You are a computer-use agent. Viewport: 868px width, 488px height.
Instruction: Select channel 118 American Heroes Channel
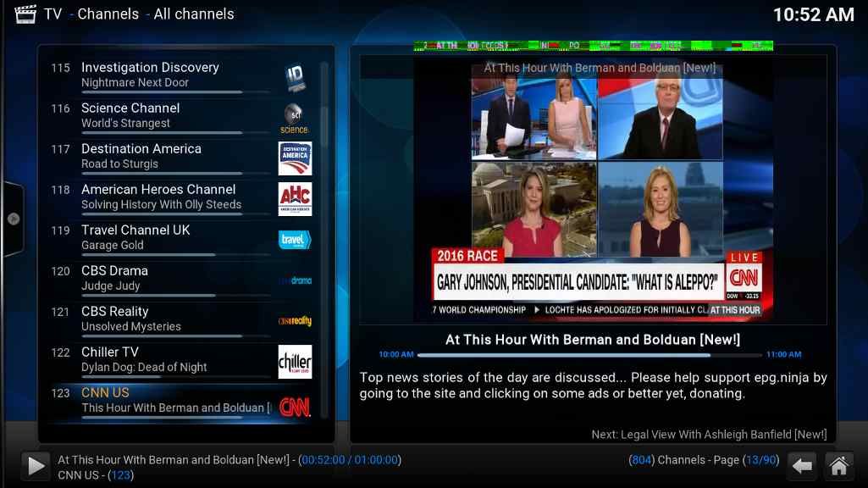183,199
